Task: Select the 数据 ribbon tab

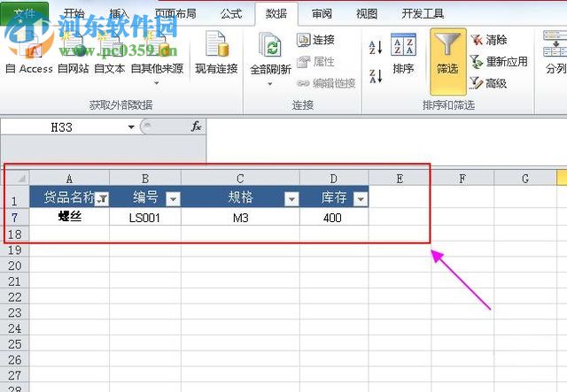Action: coord(276,14)
